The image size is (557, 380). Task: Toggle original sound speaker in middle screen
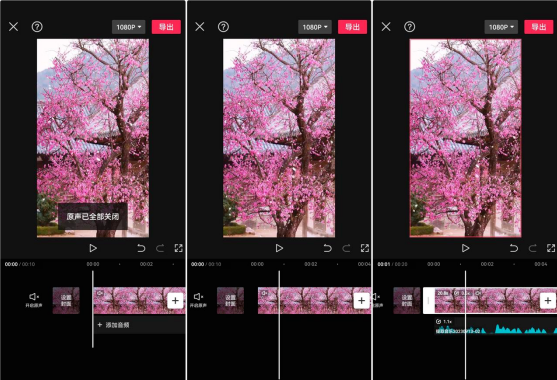click(198, 299)
